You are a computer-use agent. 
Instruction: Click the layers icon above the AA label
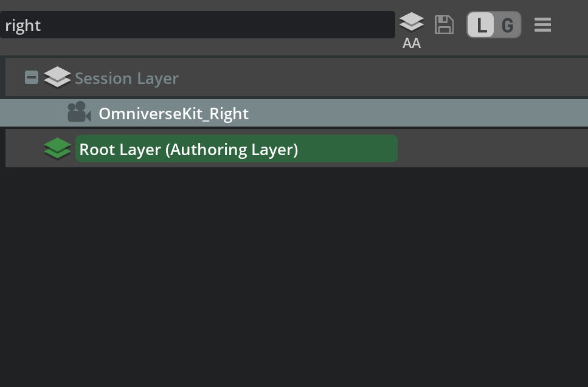tap(412, 23)
